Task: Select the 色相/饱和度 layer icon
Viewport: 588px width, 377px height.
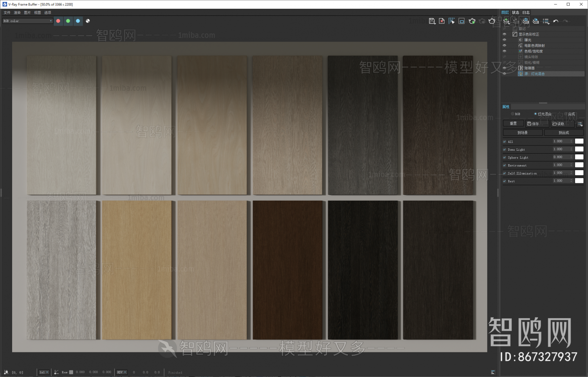Action: click(520, 51)
